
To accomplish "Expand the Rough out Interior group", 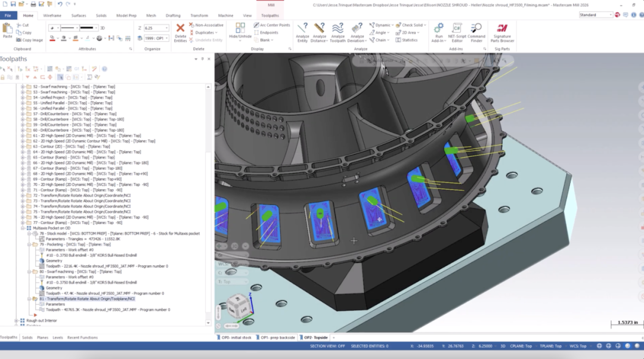I will point(16,321).
